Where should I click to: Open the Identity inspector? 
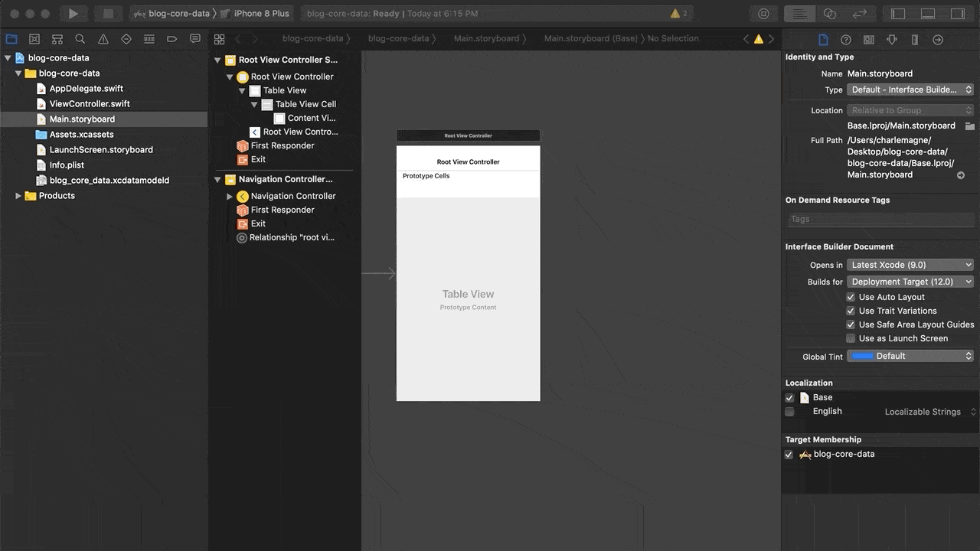(x=869, y=40)
